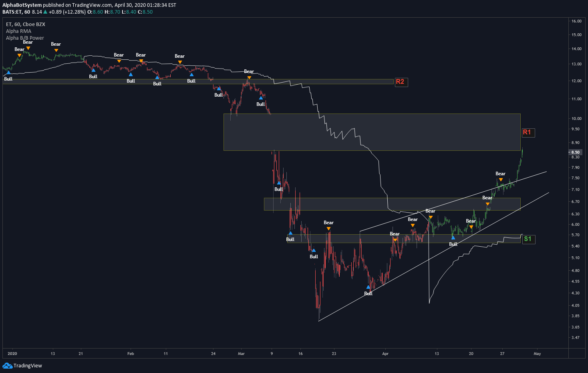Click the May label on time axis

coord(537,354)
